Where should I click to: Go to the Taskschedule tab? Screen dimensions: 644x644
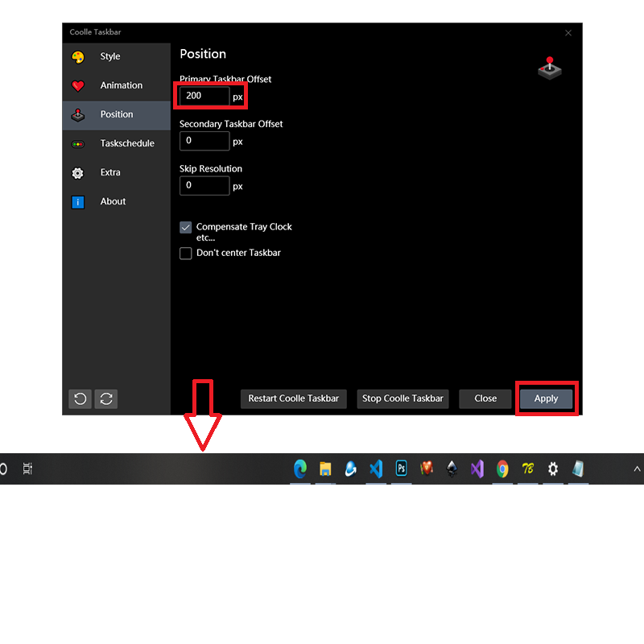pos(127,143)
